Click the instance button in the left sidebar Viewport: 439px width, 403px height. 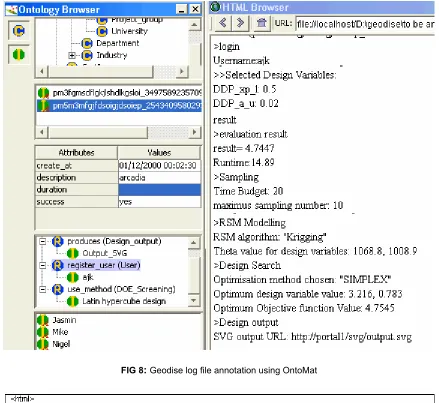[x=19, y=54]
